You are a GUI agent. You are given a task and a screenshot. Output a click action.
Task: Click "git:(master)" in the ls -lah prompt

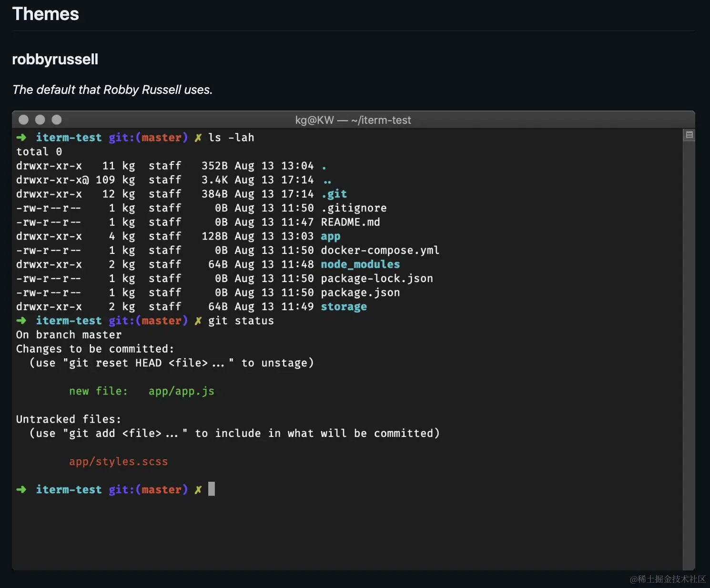tap(148, 138)
